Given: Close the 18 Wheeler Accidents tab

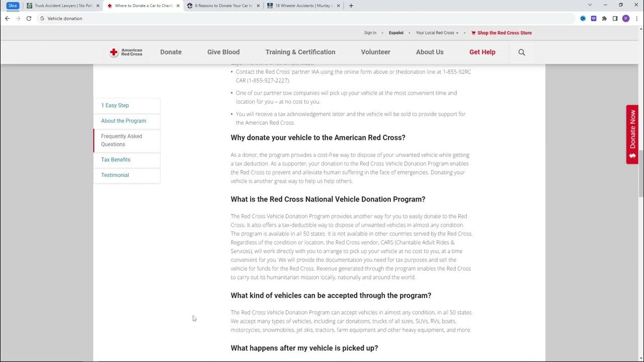Looking at the screenshot, I should pos(339,6).
